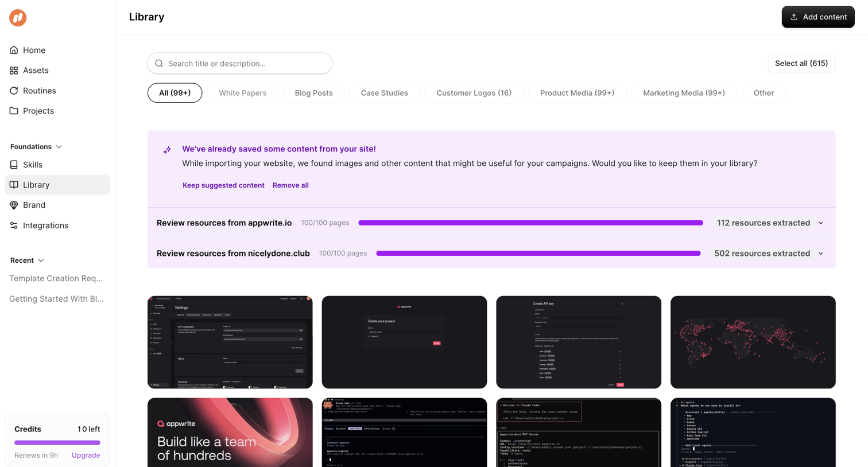This screenshot has height=467, width=868.
Task: Click the Upgrade credits link
Action: 86,456
